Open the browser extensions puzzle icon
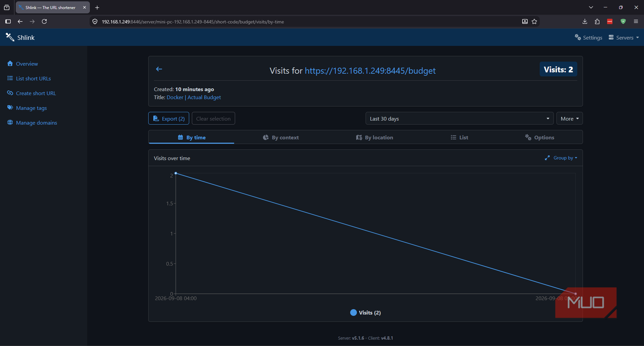The image size is (644, 346). [597, 21]
